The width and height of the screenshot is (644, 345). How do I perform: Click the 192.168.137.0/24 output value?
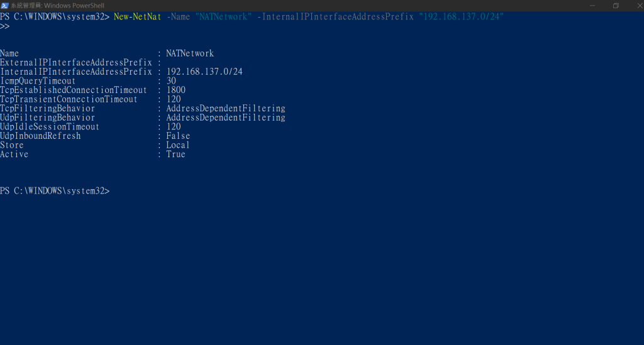pos(204,72)
